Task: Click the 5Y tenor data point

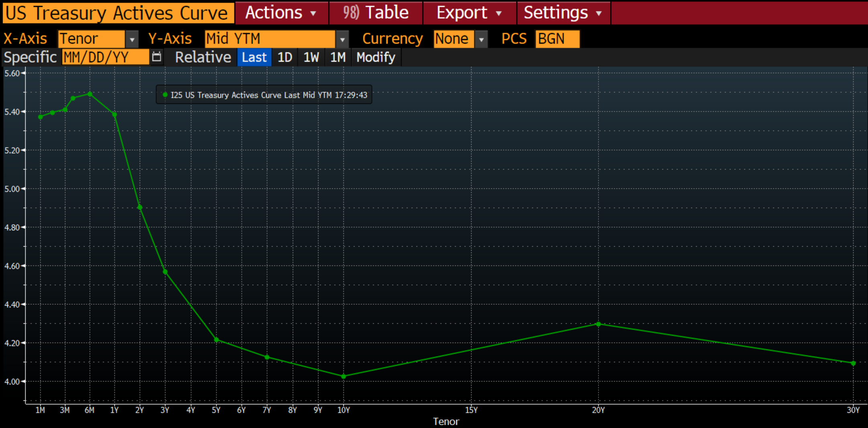Action: point(216,340)
